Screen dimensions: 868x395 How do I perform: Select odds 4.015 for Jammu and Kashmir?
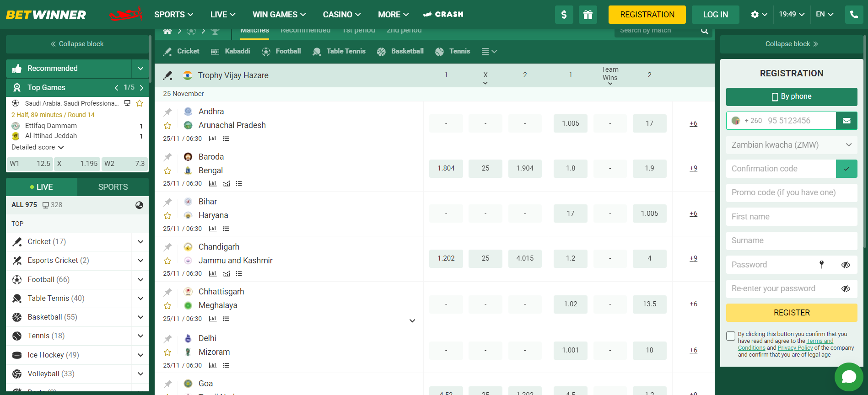click(525, 258)
